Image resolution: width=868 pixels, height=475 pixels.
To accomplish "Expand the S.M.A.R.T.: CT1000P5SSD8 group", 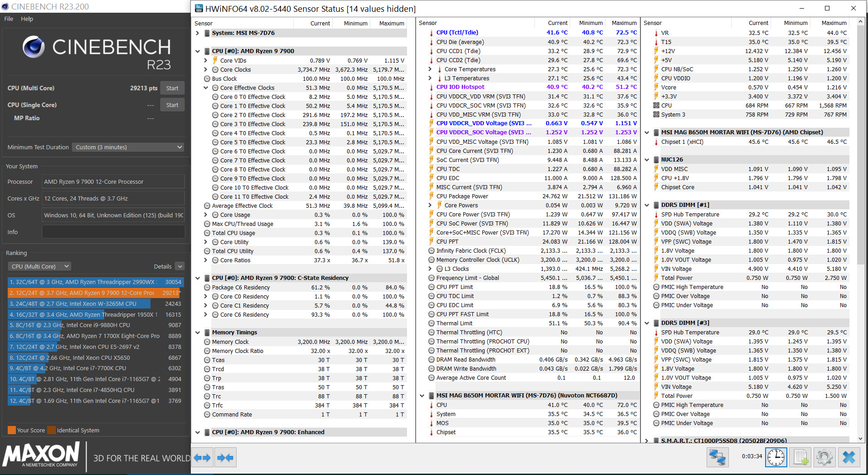I will (x=647, y=441).
